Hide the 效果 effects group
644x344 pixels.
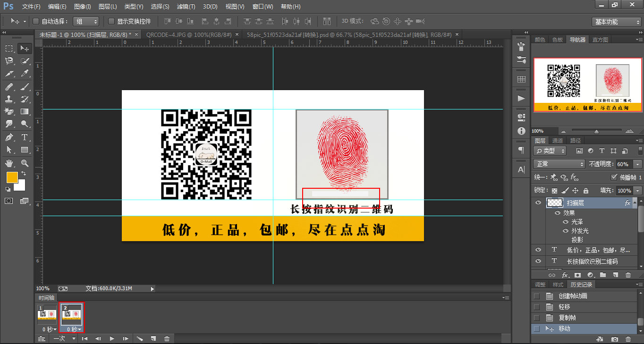[558, 213]
